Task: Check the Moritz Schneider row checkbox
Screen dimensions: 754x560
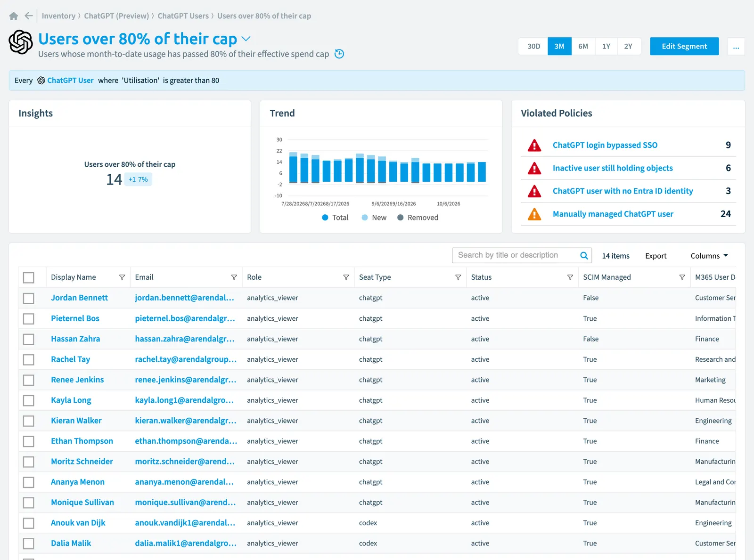Action: click(x=29, y=462)
